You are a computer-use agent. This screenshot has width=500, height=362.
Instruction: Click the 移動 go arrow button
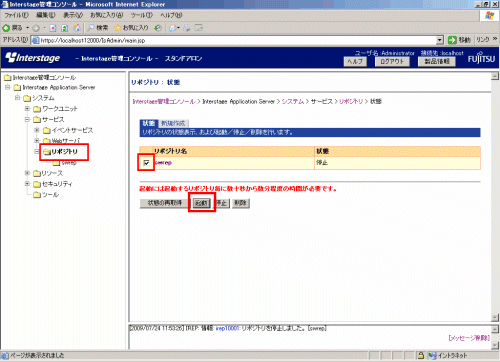click(459, 40)
